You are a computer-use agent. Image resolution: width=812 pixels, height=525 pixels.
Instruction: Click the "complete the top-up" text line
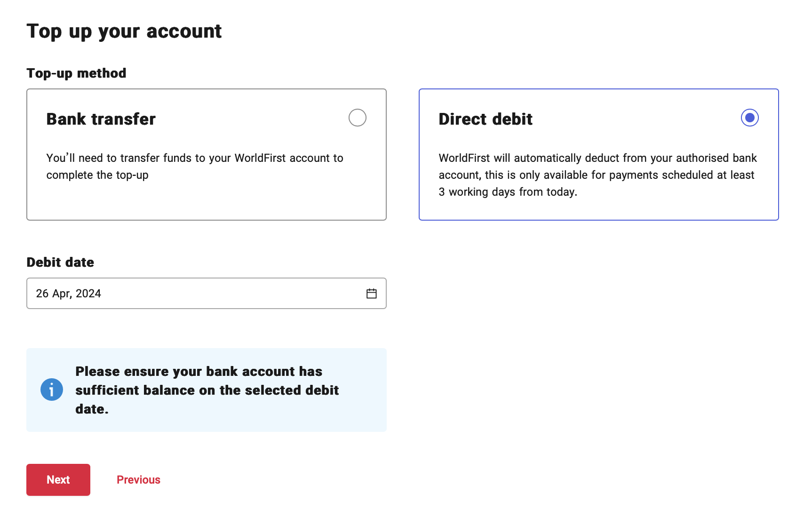tap(97, 175)
